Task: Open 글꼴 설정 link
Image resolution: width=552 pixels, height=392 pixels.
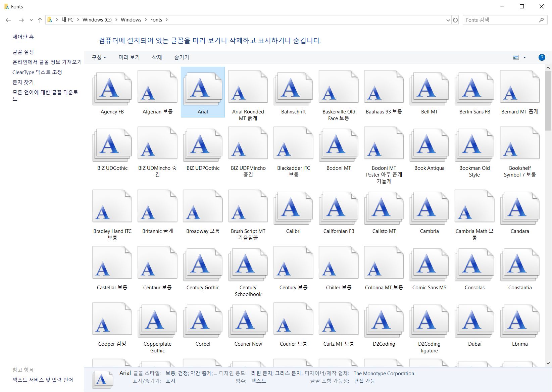Action: pos(23,52)
